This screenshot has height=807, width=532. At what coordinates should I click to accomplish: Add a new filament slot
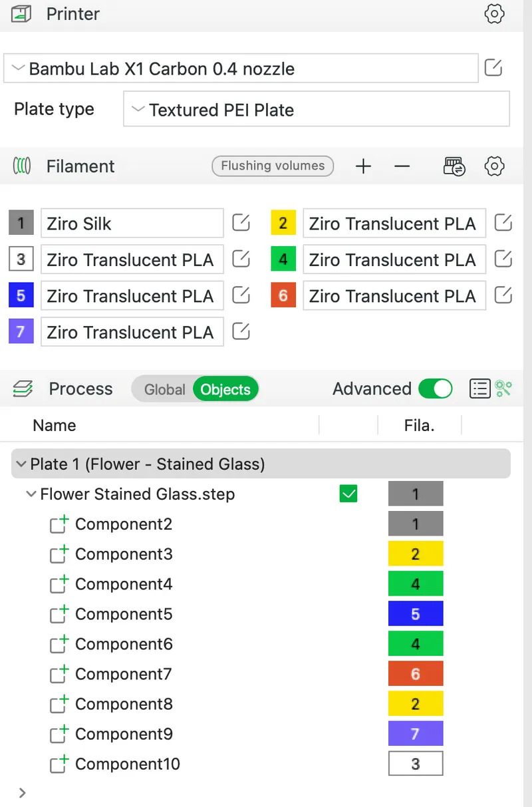[363, 166]
